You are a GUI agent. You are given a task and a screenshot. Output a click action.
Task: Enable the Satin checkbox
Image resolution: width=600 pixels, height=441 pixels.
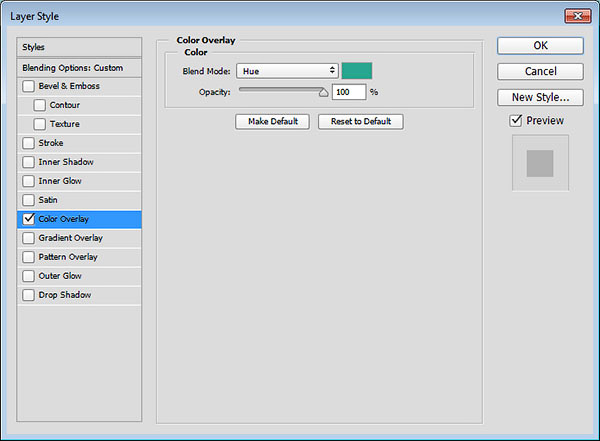[x=28, y=200]
